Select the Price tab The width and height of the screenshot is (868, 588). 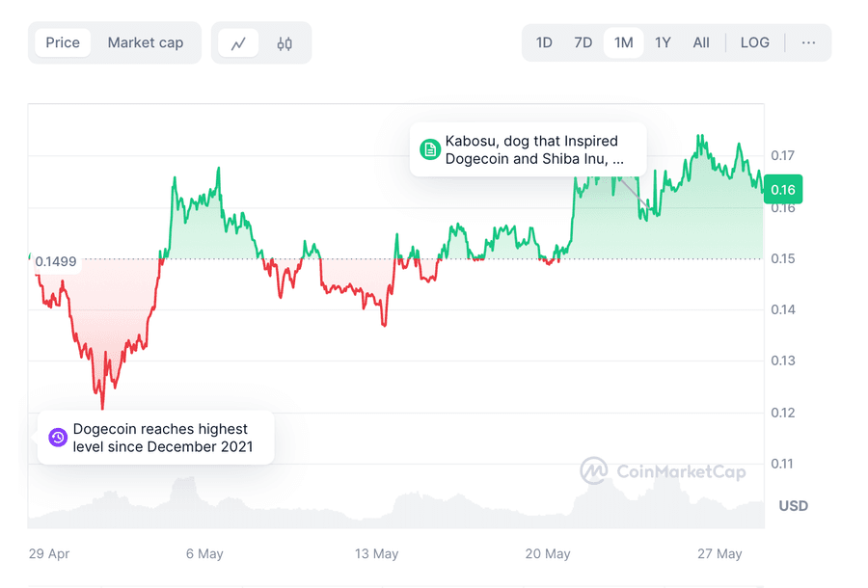coord(63,42)
